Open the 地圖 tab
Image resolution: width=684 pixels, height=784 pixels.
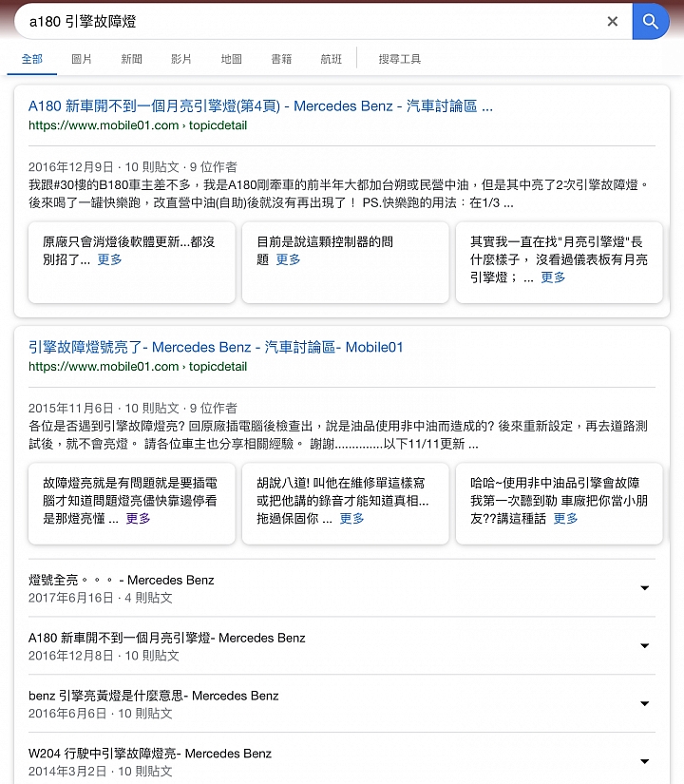pyautogui.click(x=232, y=59)
